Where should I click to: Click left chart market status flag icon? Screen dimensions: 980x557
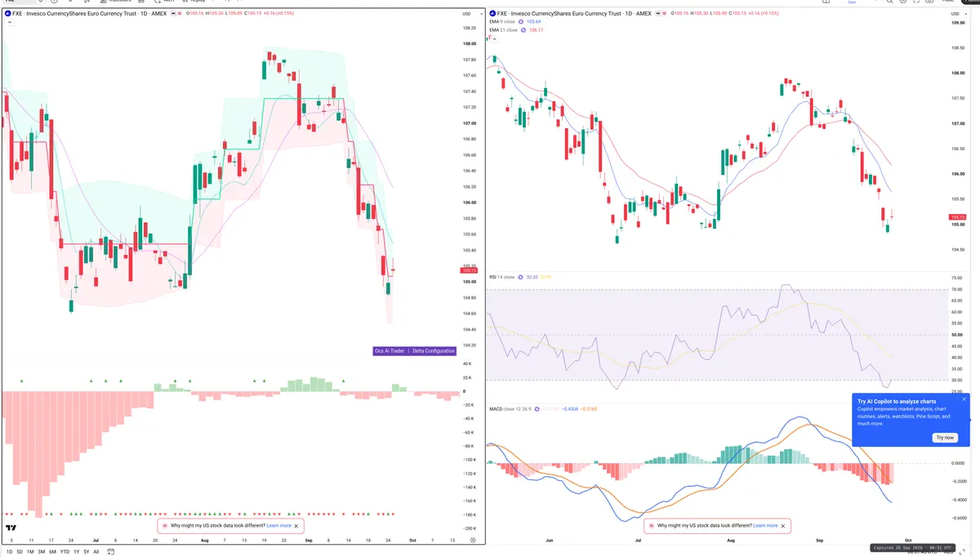(x=172, y=14)
